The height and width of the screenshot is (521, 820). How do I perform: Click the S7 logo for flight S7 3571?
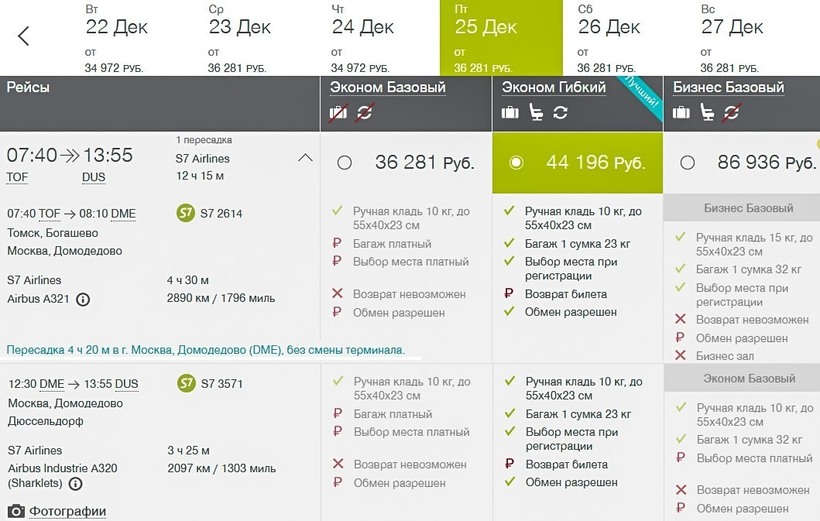(185, 383)
